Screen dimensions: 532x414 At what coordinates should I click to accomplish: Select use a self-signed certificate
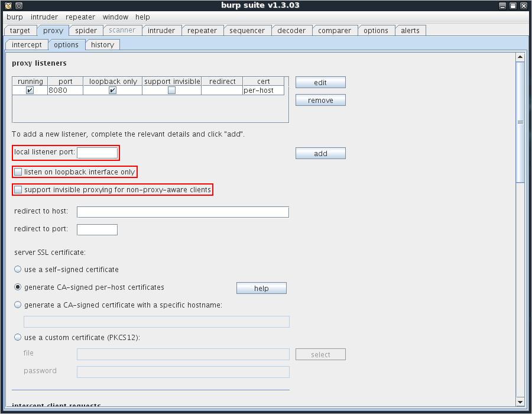18,270
